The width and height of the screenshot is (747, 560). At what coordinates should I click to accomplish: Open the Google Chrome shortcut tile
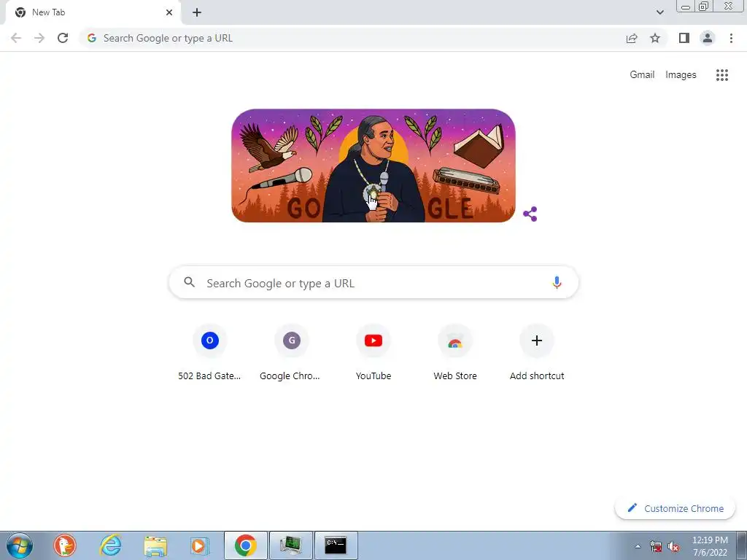[x=291, y=353]
